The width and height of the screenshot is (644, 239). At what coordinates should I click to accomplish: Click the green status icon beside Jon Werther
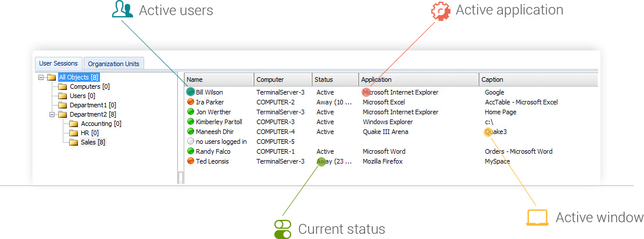pos(190,112)
